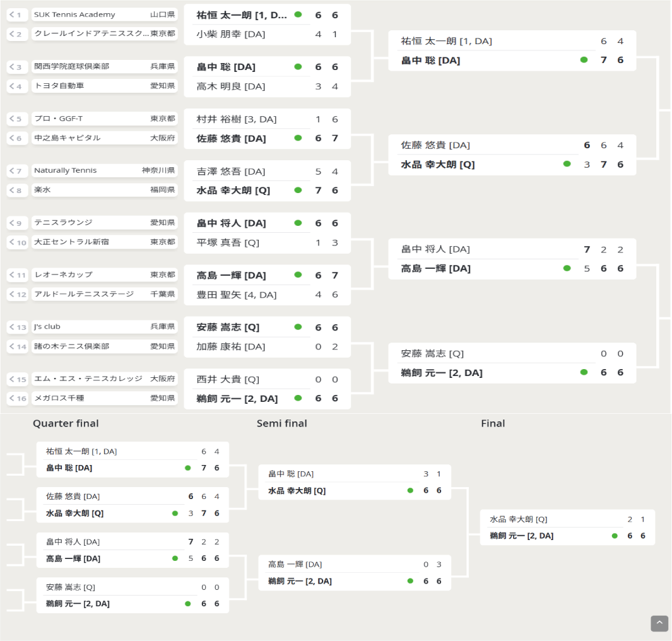
Task: Open the Final match card 水品 vs 鵜飼
Action: click(567, 527)
